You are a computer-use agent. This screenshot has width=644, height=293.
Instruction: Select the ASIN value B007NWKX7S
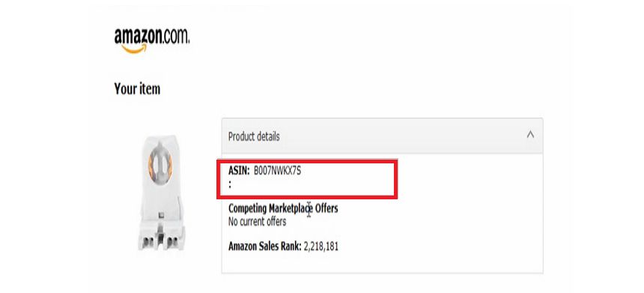277,171
